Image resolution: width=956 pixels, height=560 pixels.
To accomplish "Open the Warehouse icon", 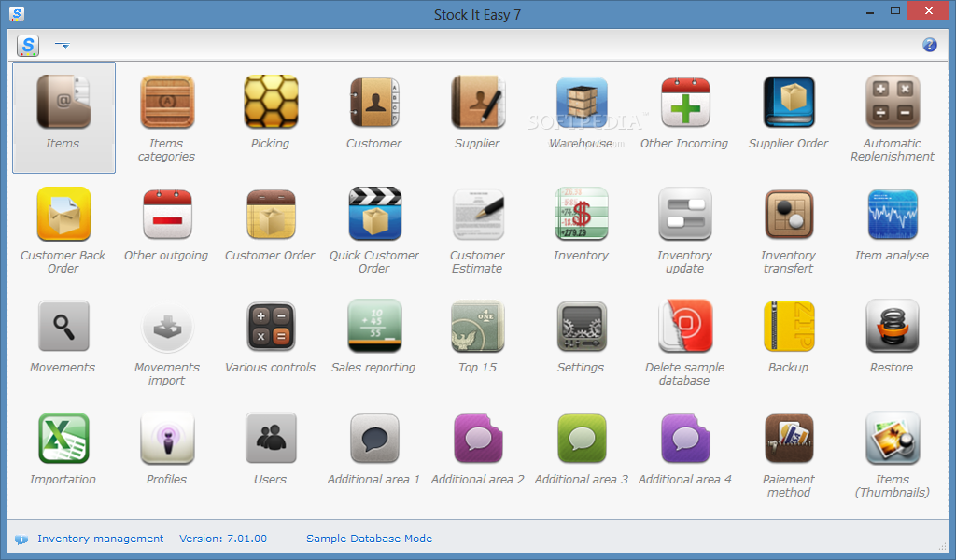I will tap(582, 103).
